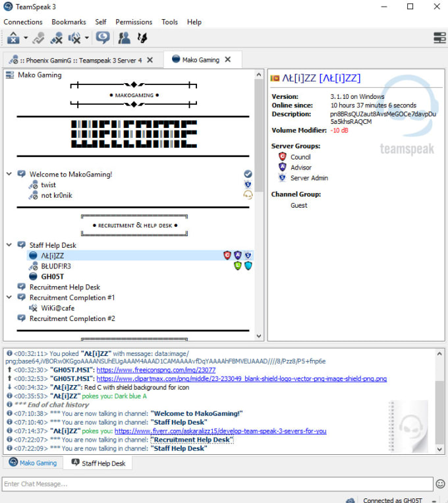The image size is (448, 503).
Task: Click Council group icon in Server Groups
Action: (283, 156)
